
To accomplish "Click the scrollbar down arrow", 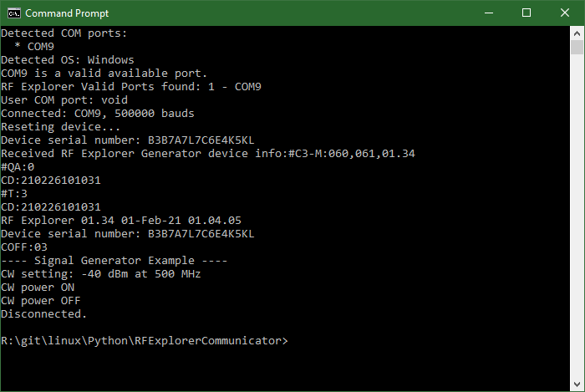I will coord(577,384).
